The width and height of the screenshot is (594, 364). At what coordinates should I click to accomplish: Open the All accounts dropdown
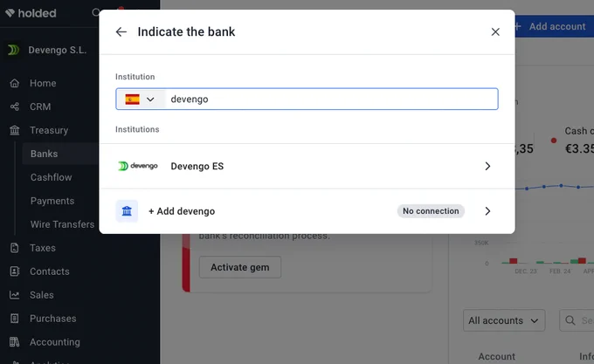tap(504, 320)
